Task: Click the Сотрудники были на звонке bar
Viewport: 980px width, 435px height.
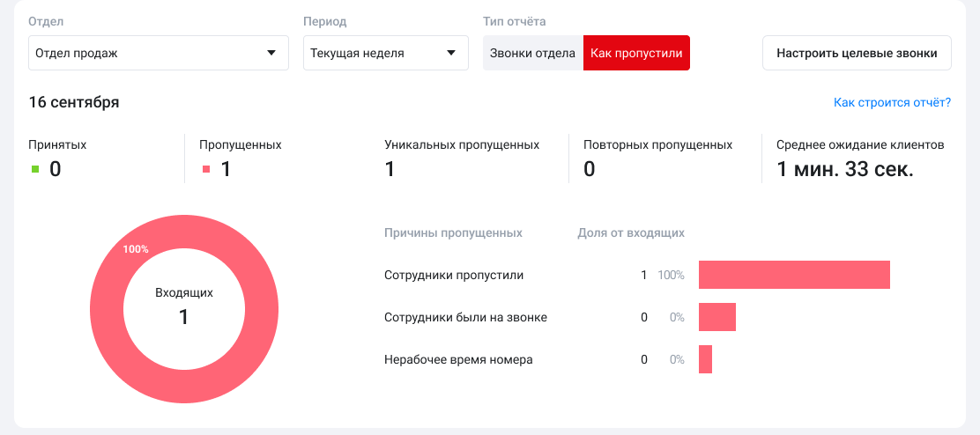Action: [x=716, y=317]
